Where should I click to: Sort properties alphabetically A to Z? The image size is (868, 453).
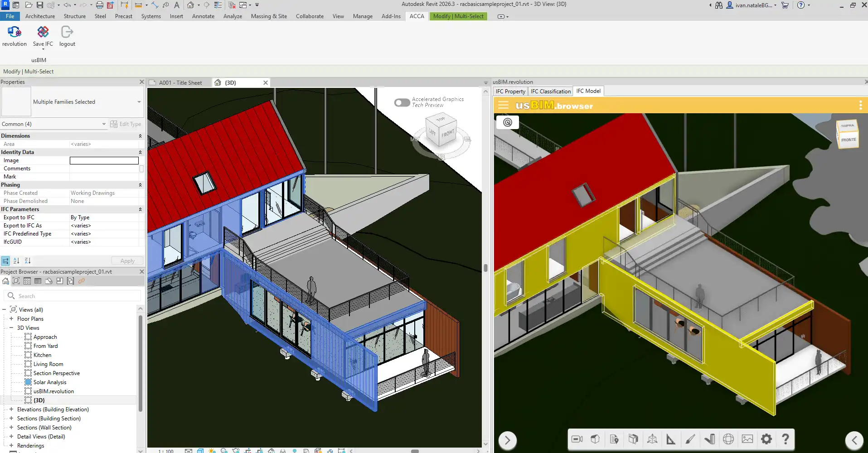pos(16,261)
